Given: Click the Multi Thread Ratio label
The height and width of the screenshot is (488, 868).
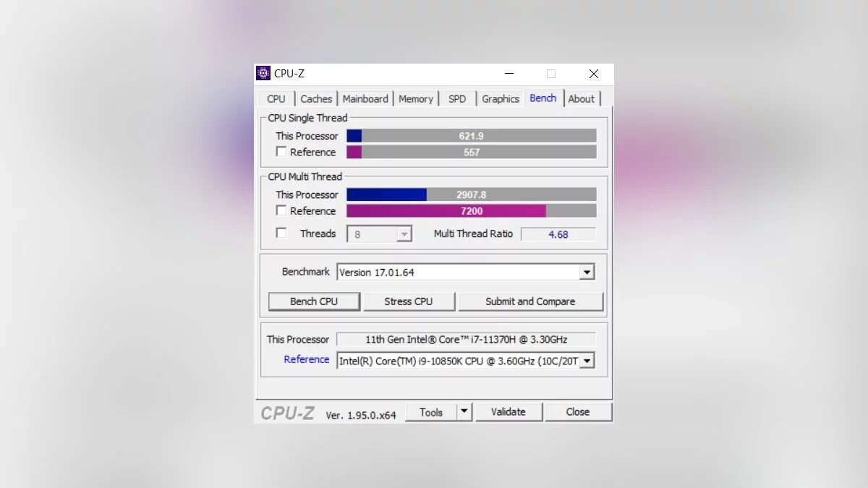Looking at the screenshot, I should [473, 234].
